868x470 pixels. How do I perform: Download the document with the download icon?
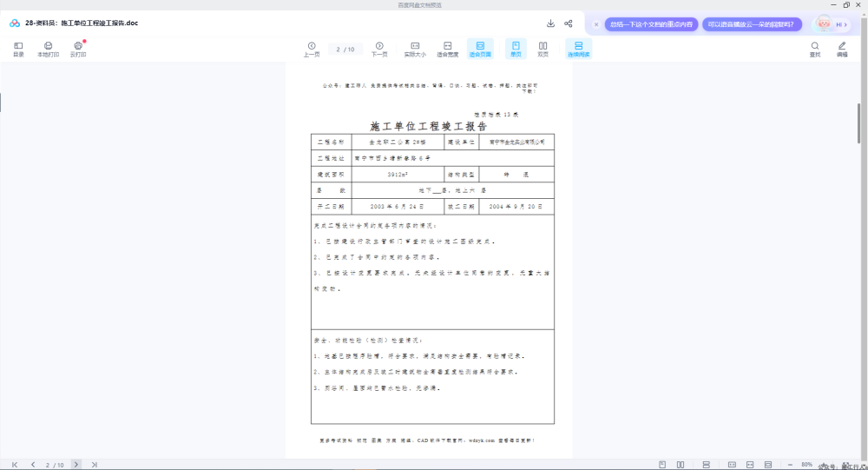550,23
